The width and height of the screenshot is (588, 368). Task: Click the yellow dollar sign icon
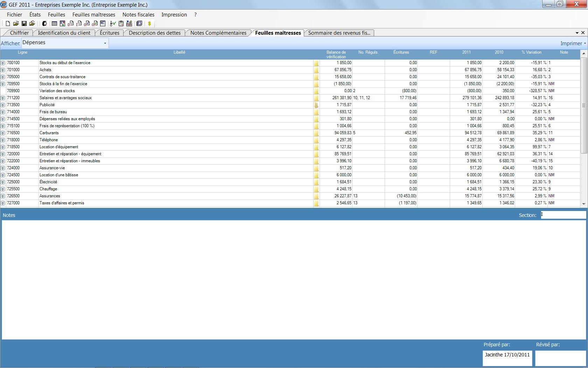(x=149, y=24)
